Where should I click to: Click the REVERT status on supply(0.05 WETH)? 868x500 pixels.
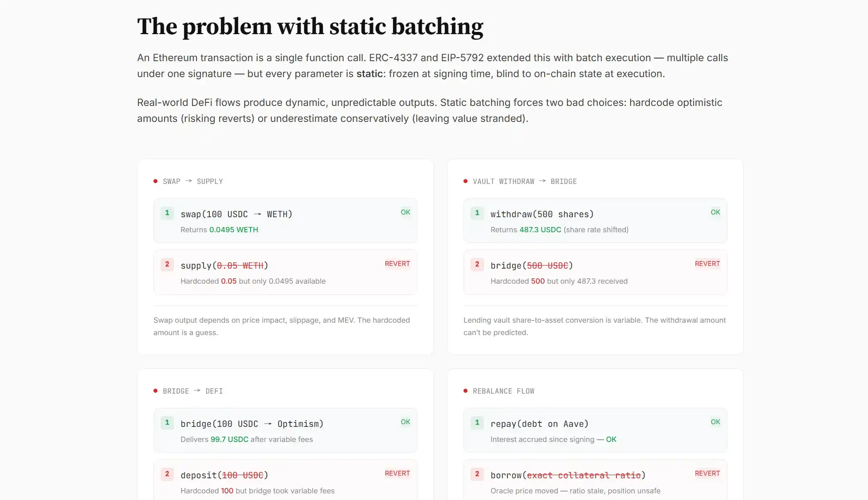(397, 264)
